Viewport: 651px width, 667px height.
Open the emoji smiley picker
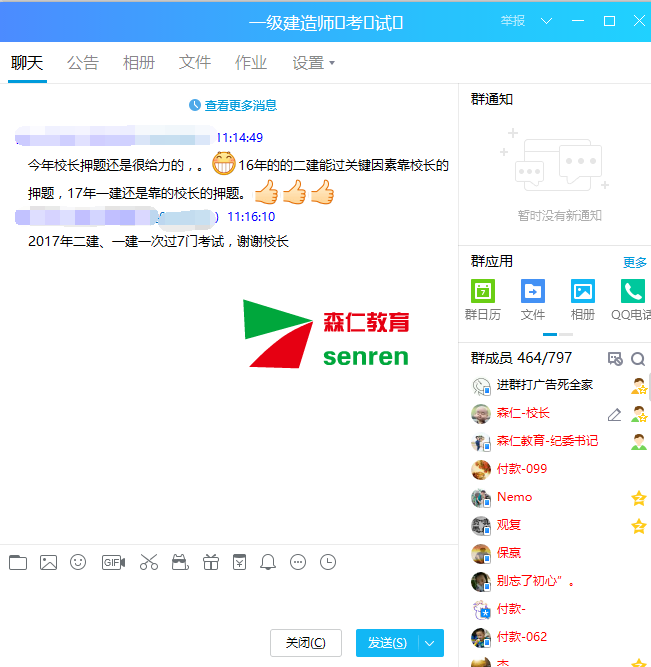coord(78,562)
